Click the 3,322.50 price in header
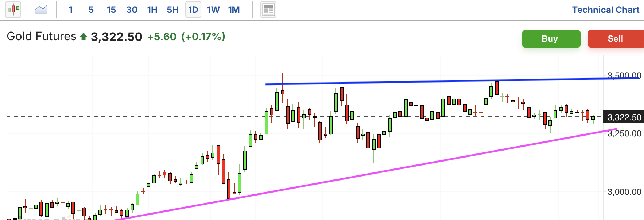 [116, 37]
